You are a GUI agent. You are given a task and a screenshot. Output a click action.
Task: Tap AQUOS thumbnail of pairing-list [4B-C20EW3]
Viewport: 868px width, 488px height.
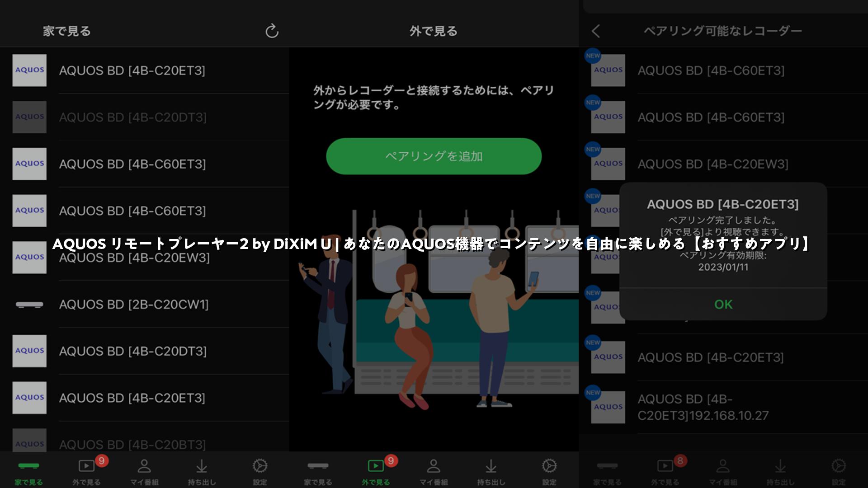click(x=608, y=164)
